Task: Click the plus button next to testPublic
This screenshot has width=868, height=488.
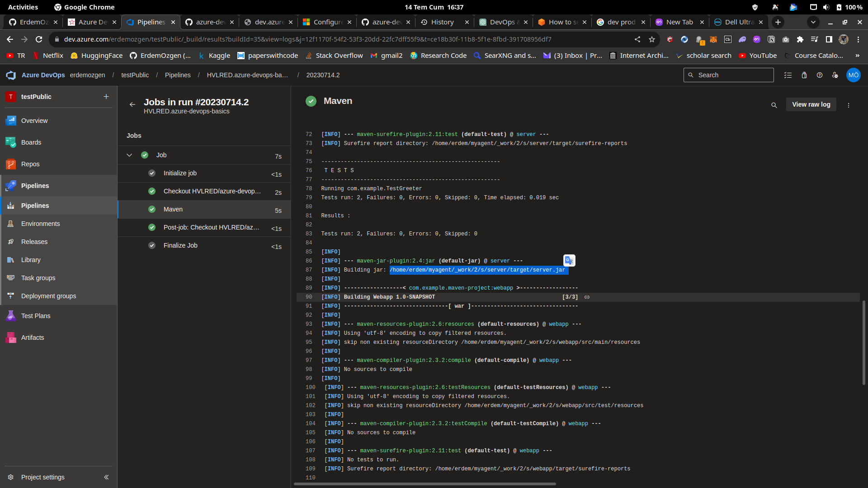Action: click(x=106, y=97)
